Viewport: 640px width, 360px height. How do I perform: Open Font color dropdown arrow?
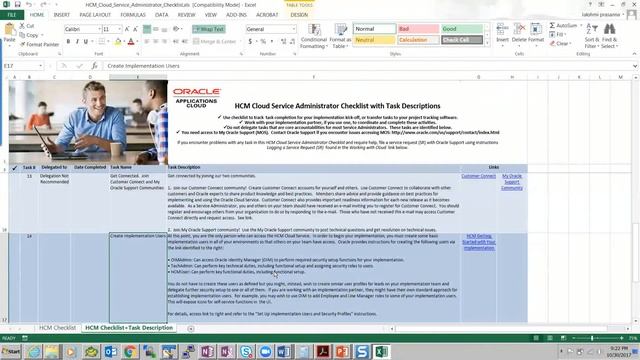coord(137,41)
